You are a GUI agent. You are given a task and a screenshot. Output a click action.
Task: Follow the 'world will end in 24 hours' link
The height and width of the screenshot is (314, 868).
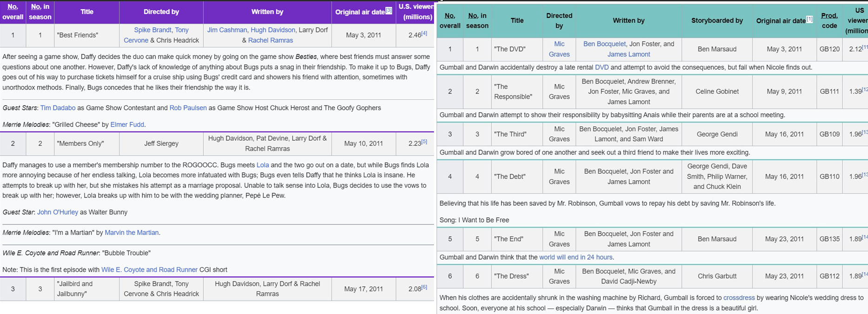coord(576,257)
